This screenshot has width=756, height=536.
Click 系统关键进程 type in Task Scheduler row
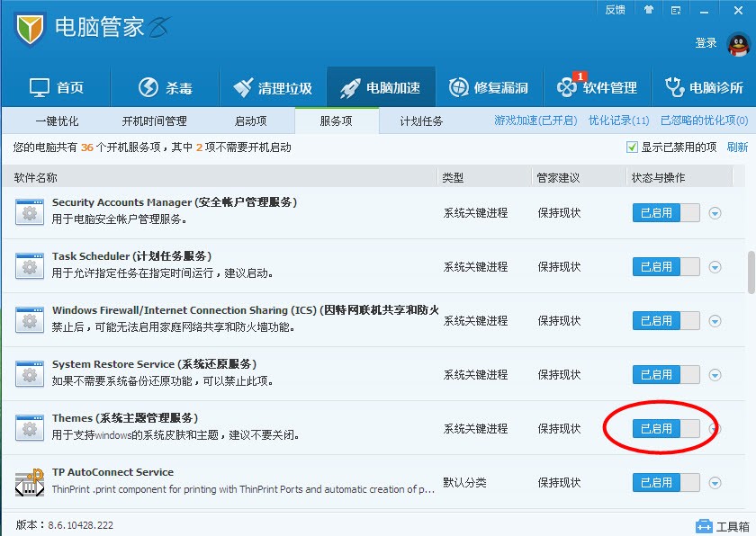click(475, 267)
